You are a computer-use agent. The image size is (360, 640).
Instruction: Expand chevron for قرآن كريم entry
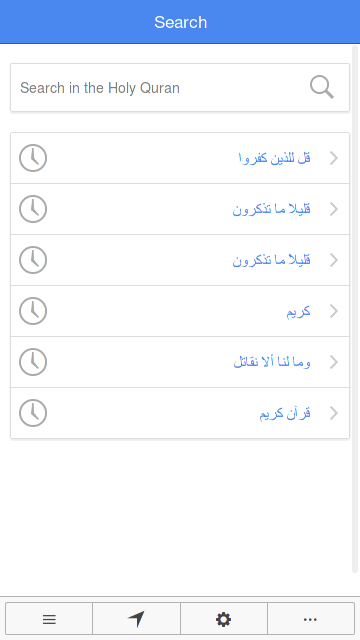pyautogui.click(x=334, y=413)
